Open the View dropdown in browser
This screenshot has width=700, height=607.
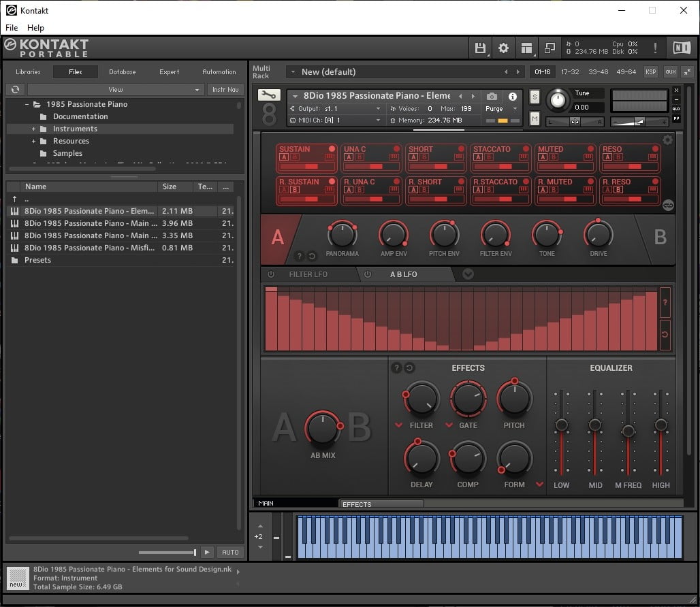116,90
